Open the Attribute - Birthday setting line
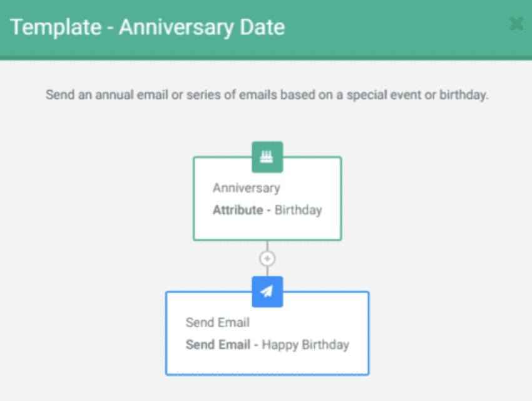This screenshot has height=401, width=532. (267, 210)
